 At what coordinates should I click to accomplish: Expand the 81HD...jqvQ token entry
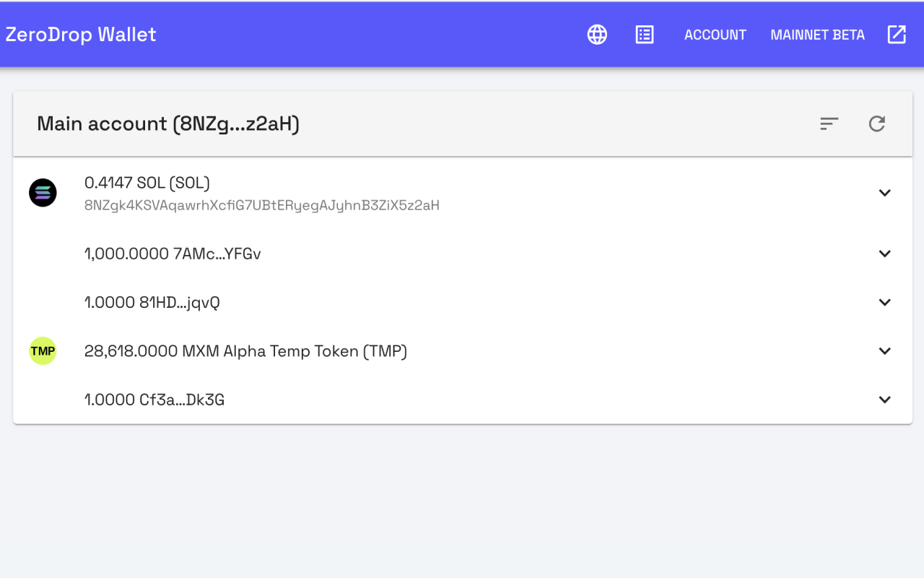[884, 302]
